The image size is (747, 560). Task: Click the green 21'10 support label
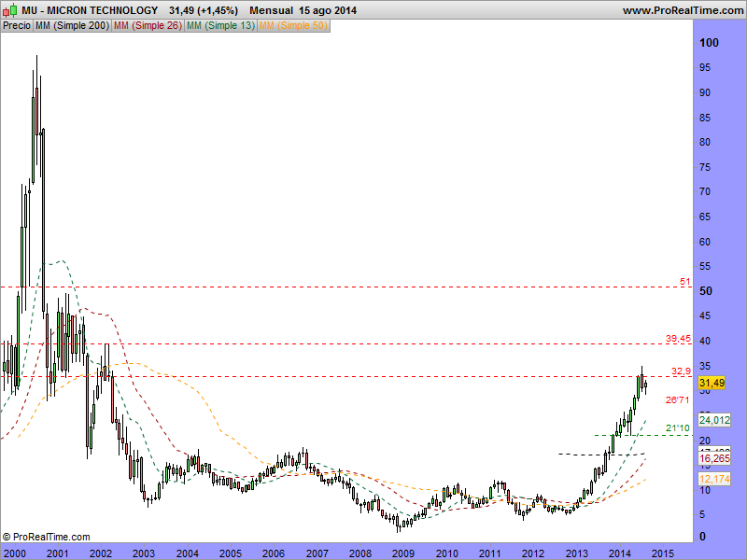click(677, 428)
